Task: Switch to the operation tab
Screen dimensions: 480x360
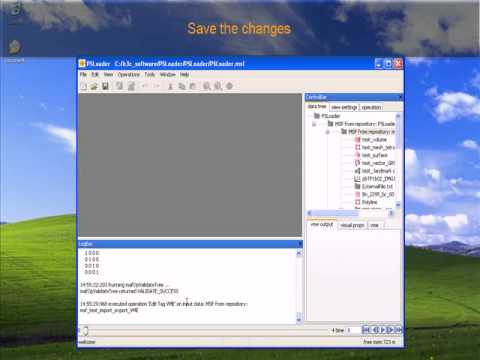Action: tap(371, 107)
